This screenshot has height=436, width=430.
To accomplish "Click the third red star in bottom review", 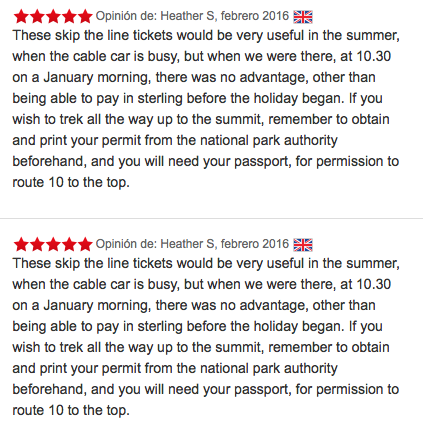I will 53,244.
